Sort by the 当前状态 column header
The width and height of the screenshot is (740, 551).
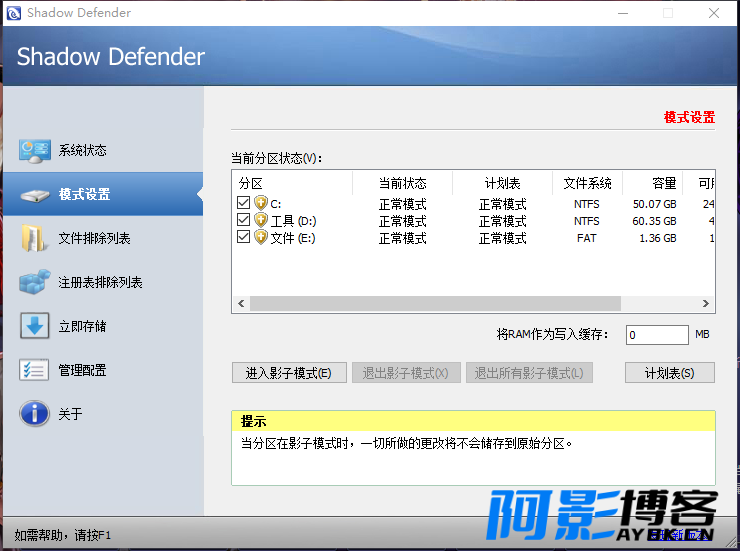point(403,183)
